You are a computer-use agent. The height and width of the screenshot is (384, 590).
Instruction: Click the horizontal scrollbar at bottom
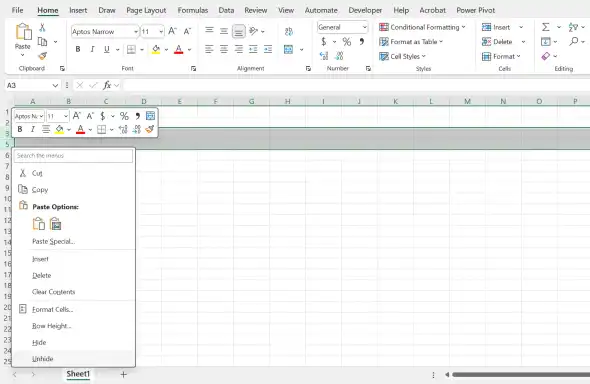[521, 375]
